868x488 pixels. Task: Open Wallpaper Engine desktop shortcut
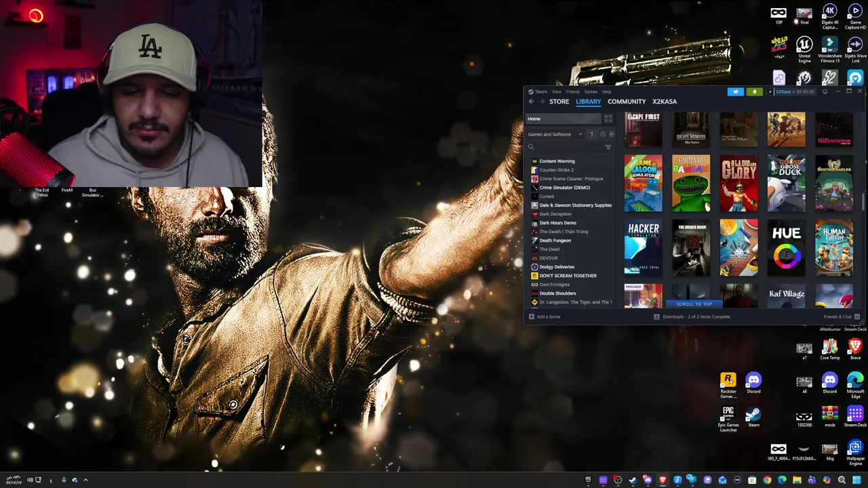(x=855, y=451)
